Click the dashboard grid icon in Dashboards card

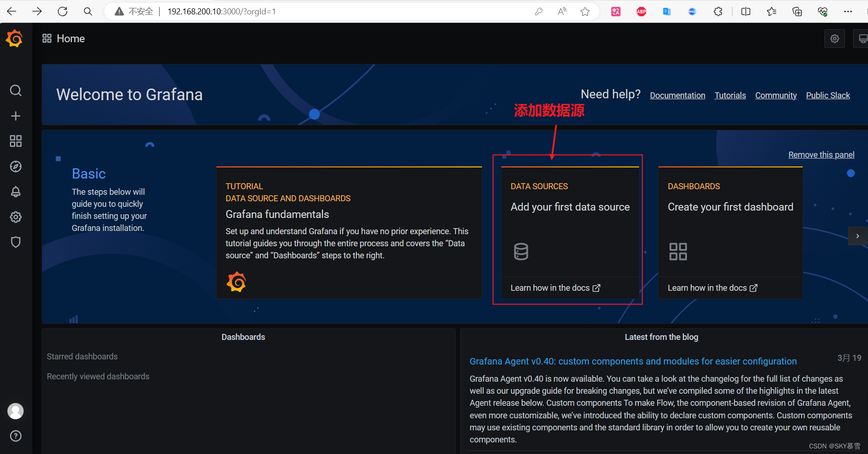click(x=678, y=251)
